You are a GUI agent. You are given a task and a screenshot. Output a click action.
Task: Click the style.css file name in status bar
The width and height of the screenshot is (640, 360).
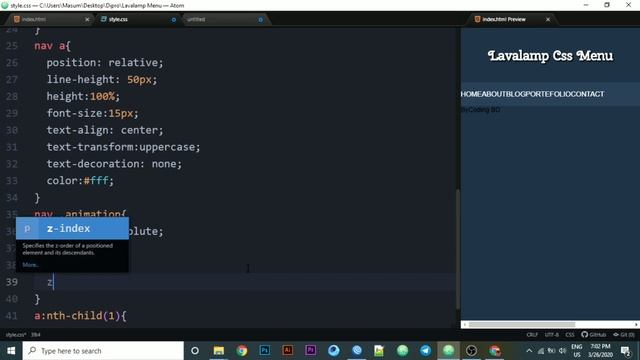point(16,335)
